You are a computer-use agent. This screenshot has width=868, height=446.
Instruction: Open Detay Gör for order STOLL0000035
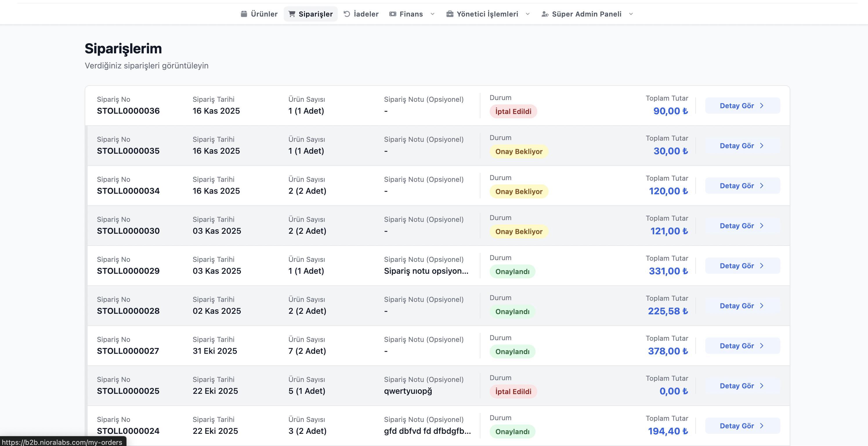742,146
